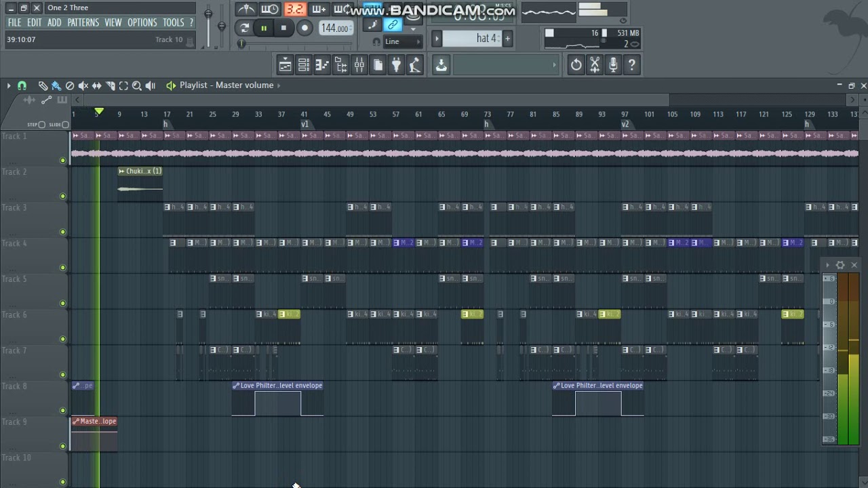Open the playlist menu arrow
The image size is (868, 488).
[8, 85]
